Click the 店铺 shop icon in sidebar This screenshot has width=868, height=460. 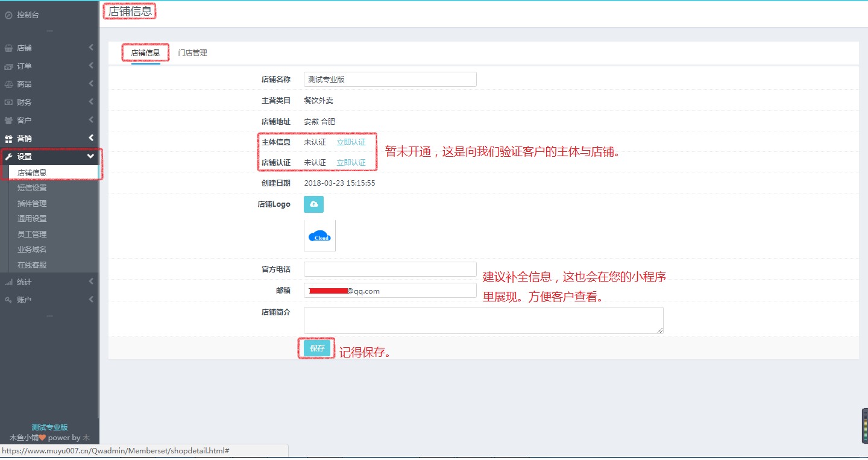pos(8,48)
